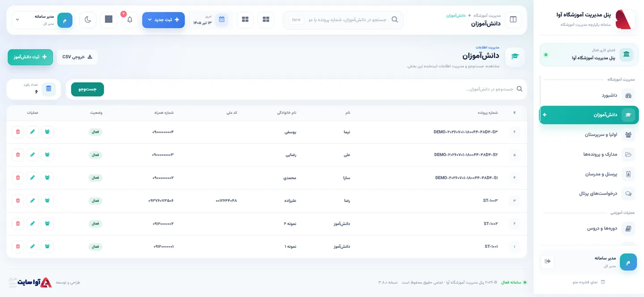Open the مدیر سامانه user menu

[x=43, y=20]
